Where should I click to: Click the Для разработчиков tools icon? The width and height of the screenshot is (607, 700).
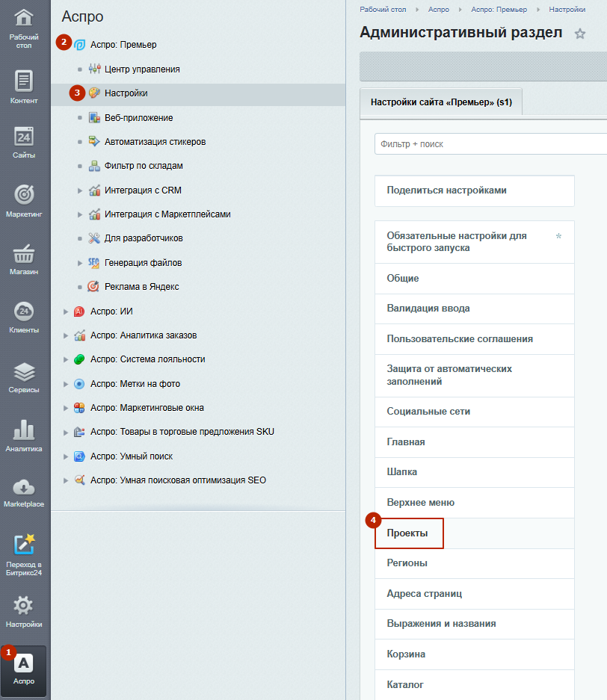(94, 238)
